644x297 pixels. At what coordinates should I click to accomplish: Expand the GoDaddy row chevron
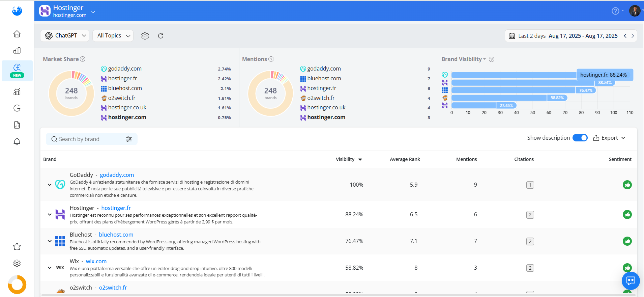(50, 185)
